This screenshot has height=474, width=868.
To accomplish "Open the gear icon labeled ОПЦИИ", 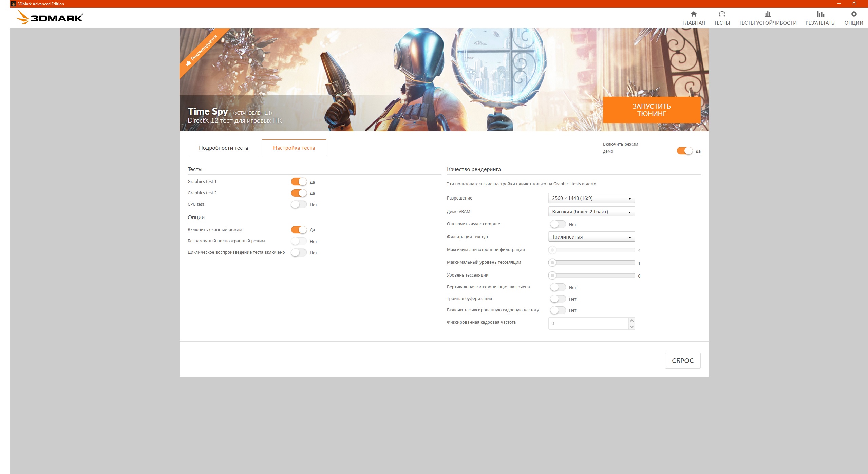I will pyautogui.click(x=853, y=14).
